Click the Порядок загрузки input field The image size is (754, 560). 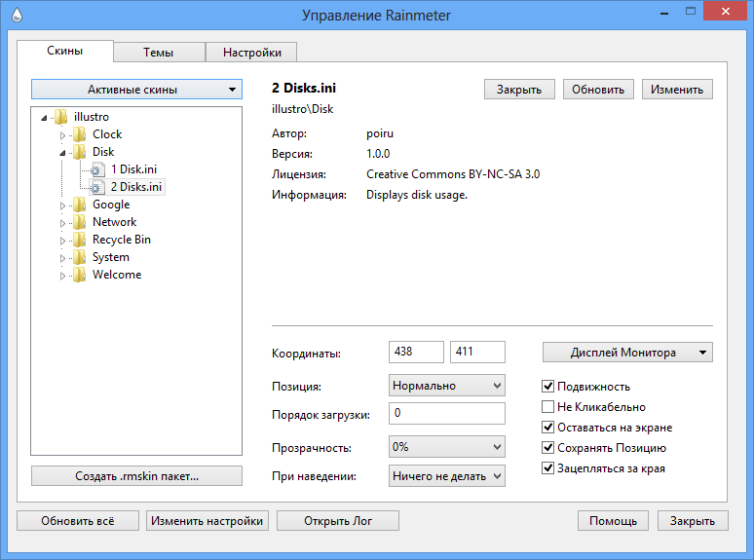(x=447, y=413)
